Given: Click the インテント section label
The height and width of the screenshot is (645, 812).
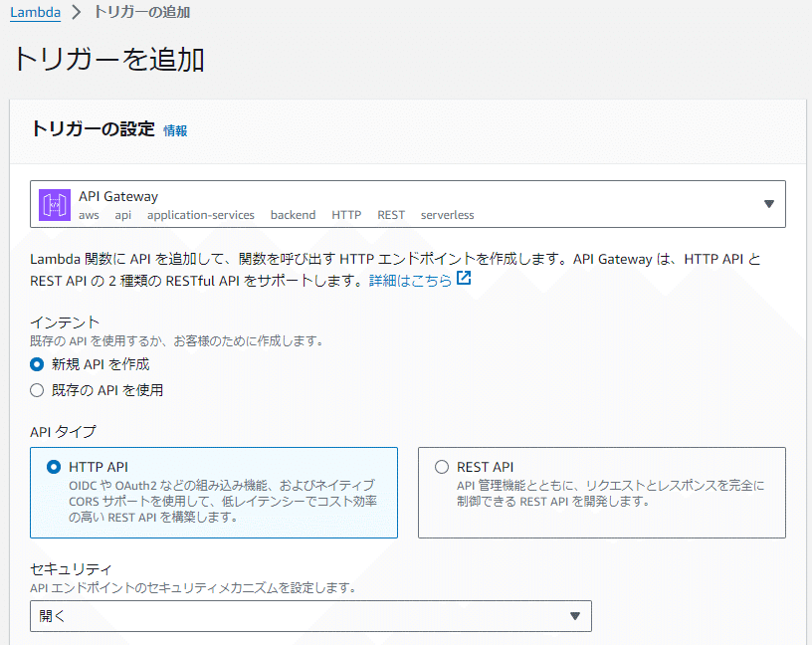Looking at the screenshot, I should [65, 322].
